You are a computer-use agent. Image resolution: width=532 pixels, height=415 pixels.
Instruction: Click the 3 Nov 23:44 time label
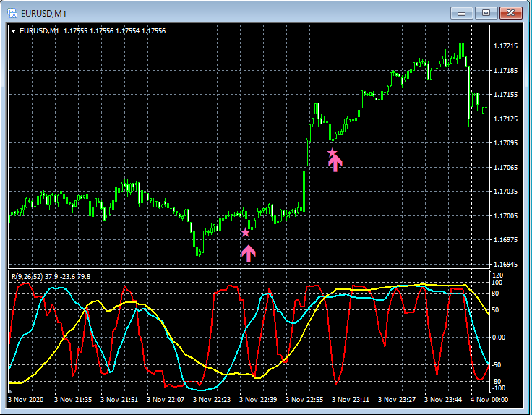click(443, 399)
